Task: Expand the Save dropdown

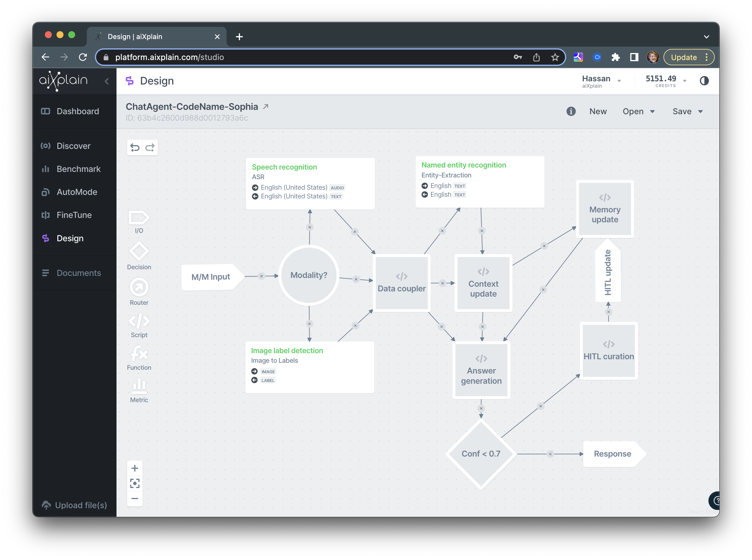Action: pyautogui.click(x=688, y=112)
